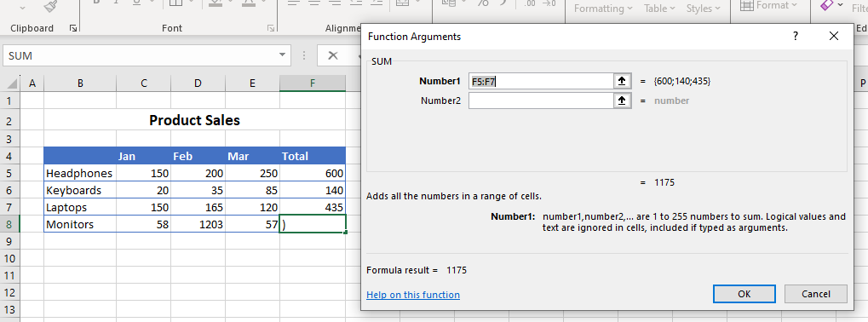Open the Name Box dropdown arrow
The image size is (868, 322).
click(283, 55)
